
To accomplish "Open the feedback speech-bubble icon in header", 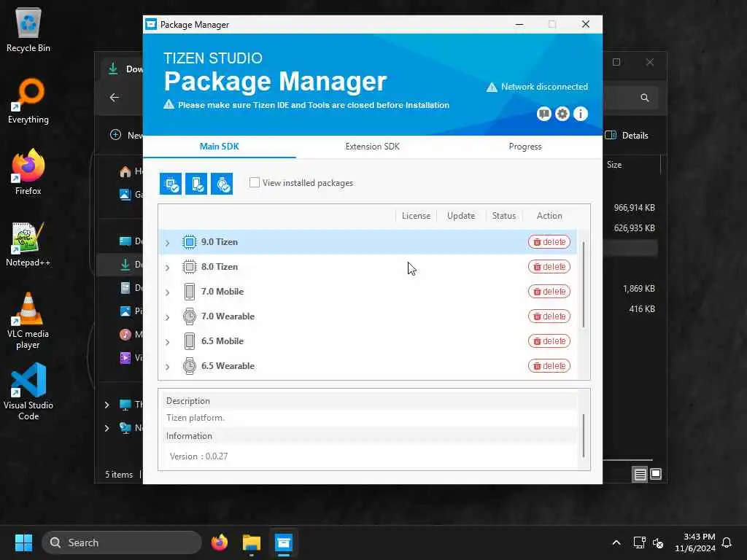I will [x=544, y=114].
